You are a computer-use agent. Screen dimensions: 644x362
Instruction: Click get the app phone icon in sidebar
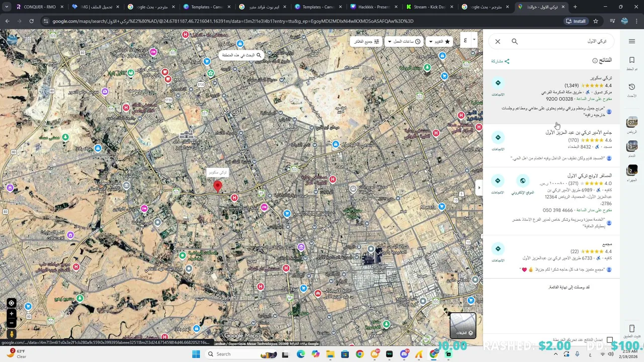point(632,328)
